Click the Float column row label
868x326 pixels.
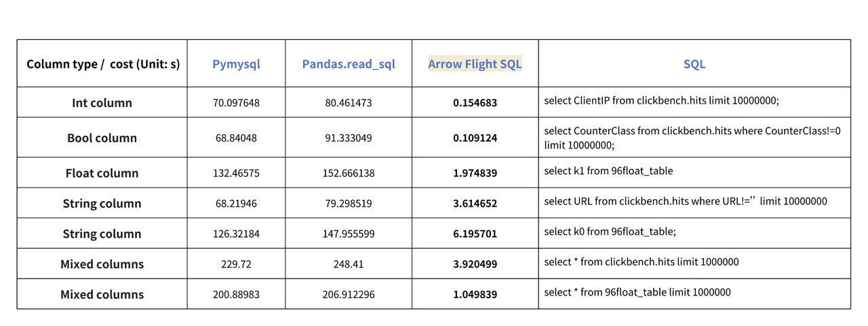click(102, 173)
